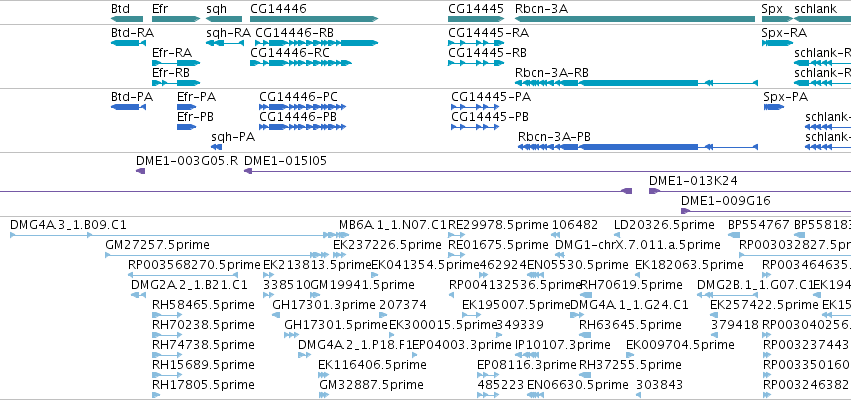Open the 'Rbcn-3A' gene label in top track
Image resolution: width=851 pixels, height=400 pixels.
click(x=542, y=9)
